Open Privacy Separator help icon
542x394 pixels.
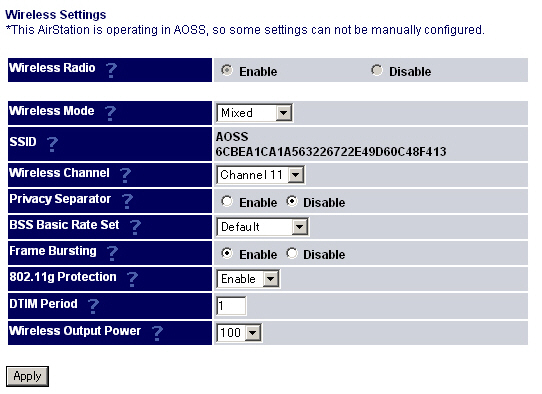[x=127, y=201]
